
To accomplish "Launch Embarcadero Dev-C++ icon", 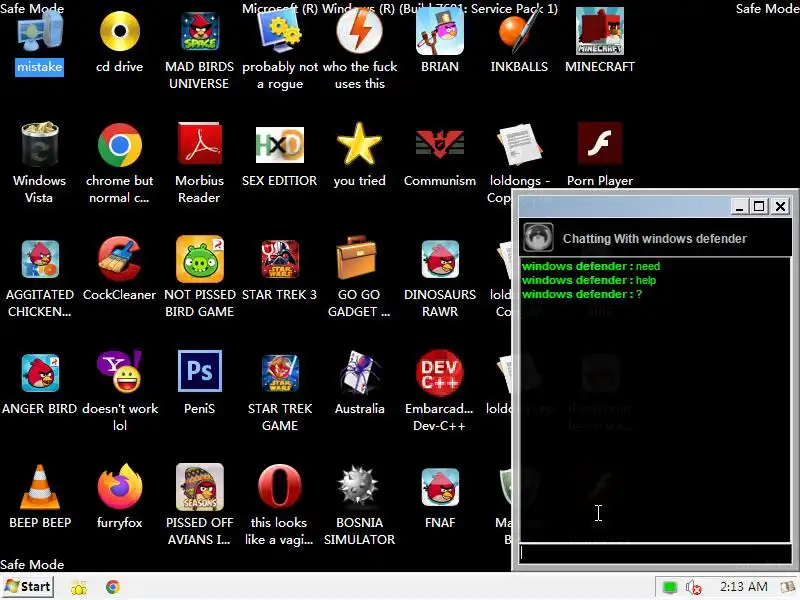I will click(x=440, y=372).
